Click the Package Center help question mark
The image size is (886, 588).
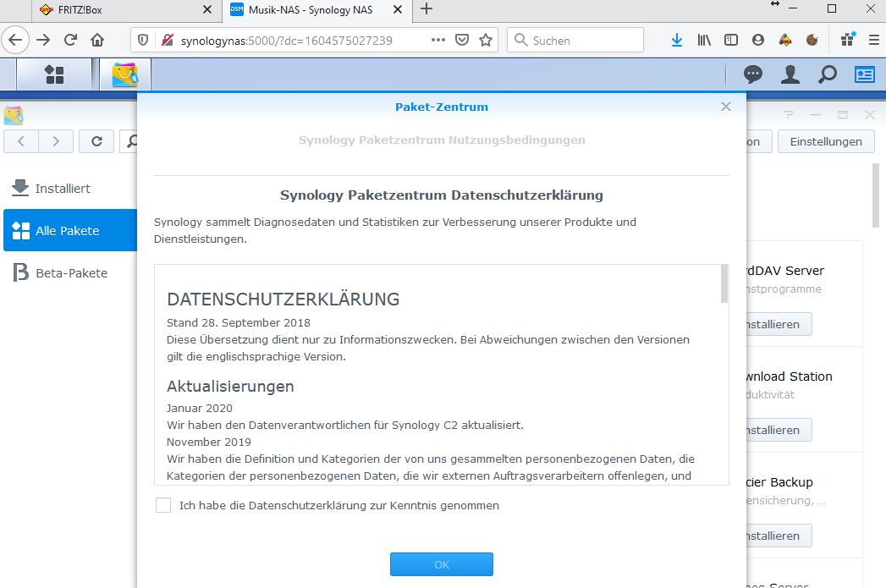point(789,115)
